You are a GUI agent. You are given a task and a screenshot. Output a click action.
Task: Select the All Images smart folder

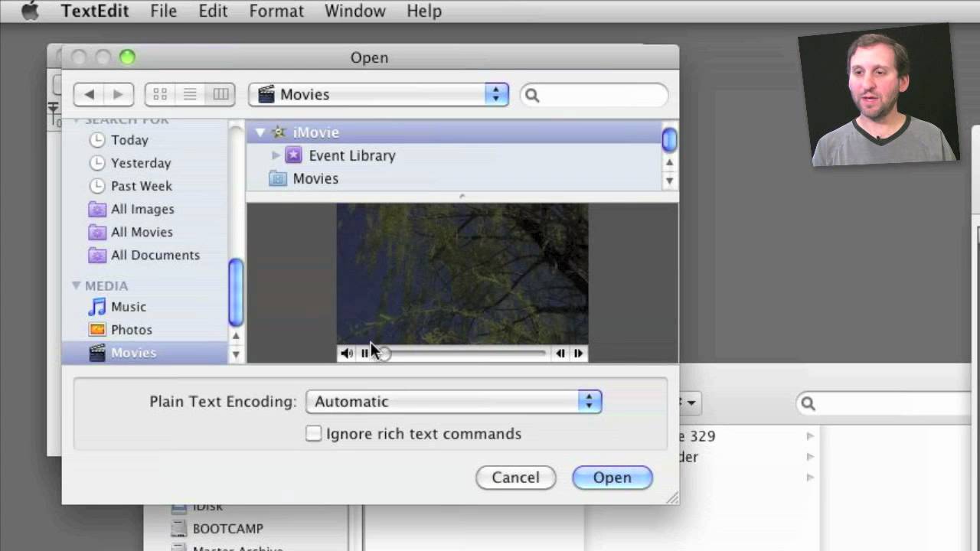pyautogui.click(x=144, y=209)
